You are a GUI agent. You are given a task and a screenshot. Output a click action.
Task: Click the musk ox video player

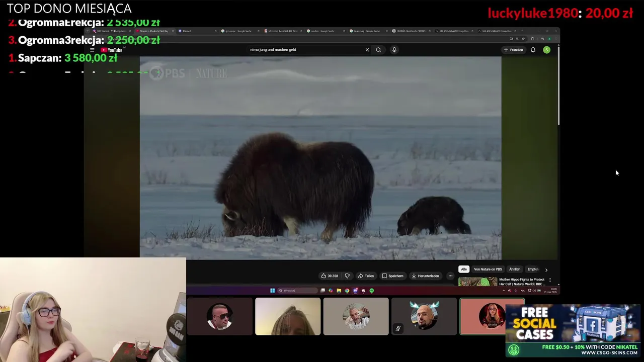tap(320, 158)
